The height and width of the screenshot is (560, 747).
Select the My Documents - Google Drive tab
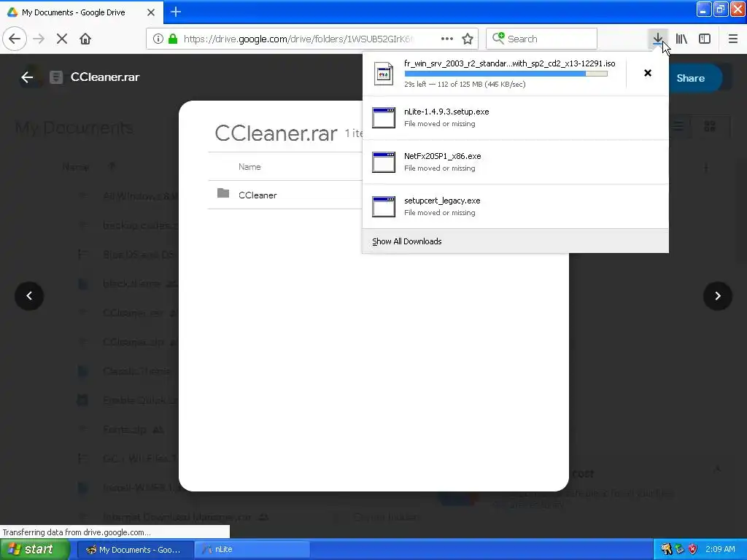coord(81,12)
